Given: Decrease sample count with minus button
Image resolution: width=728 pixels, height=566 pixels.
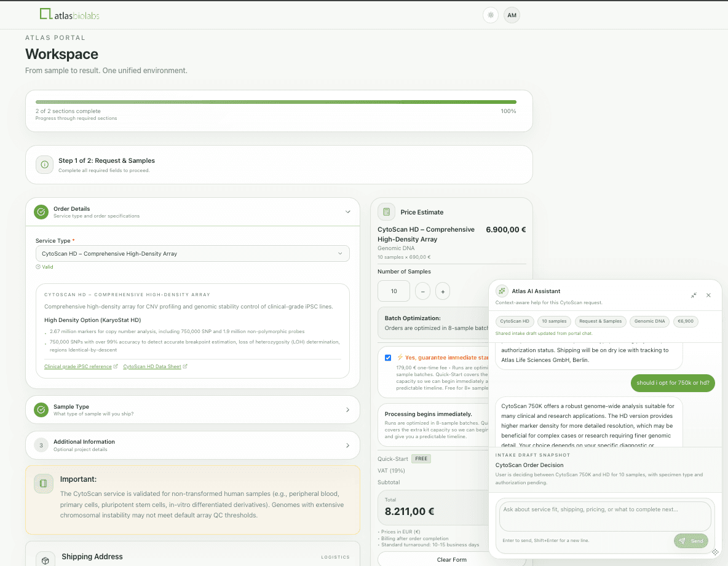Looking at the screenshot, I should pos(422,291).
